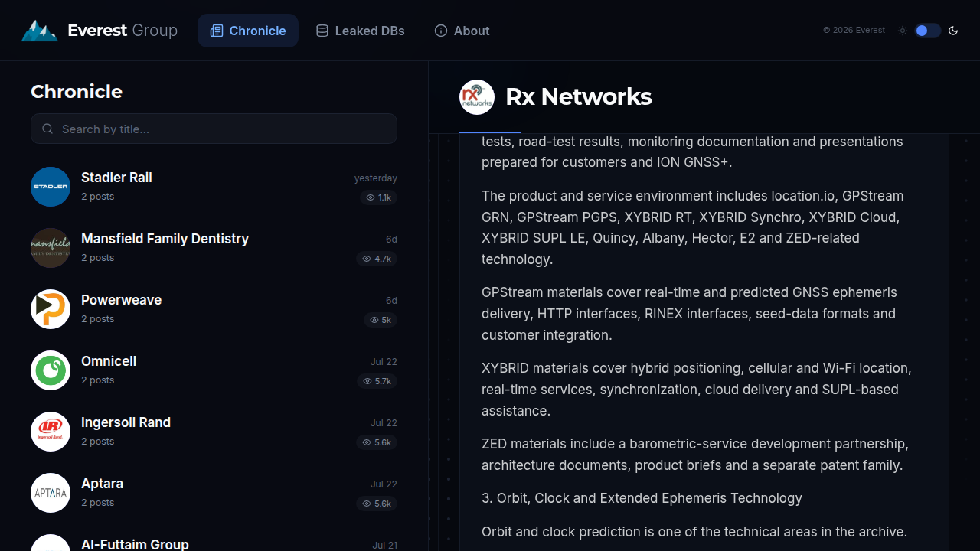Open the Ingersoll Rand entry title
The height and width of the screenshot is (551, 980).
tap(126, 422)
